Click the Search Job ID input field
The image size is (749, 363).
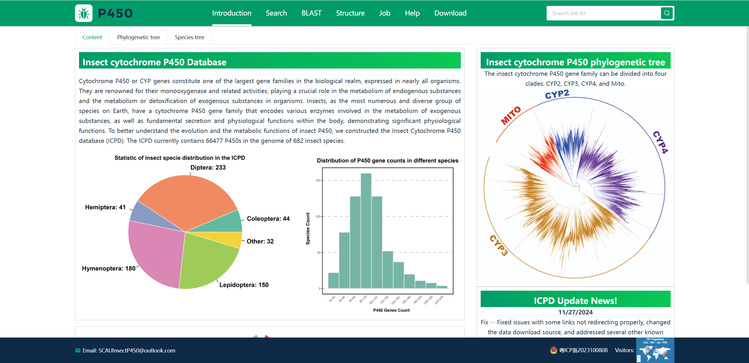coord(604,13)
